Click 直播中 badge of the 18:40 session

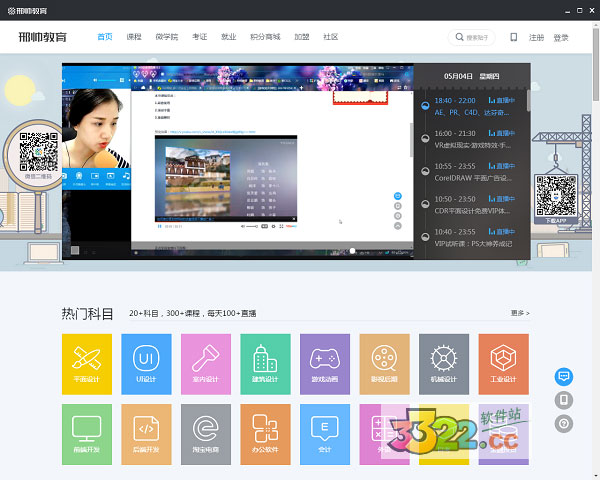tap(502, 100)
